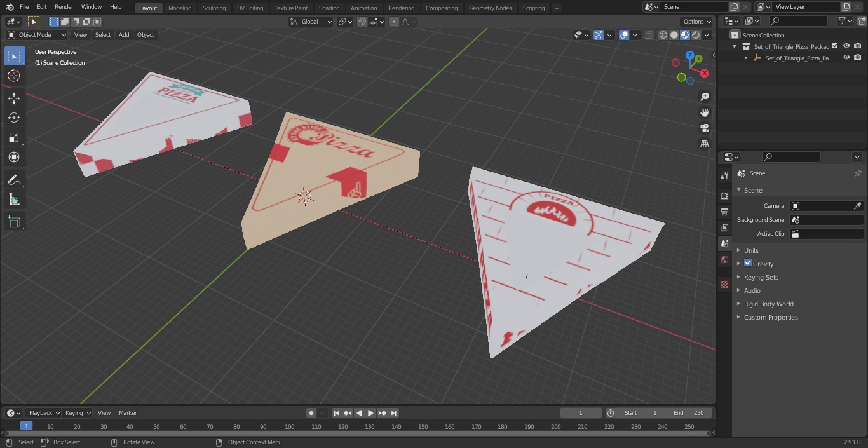Select the Add Cube tool
This screenshot has width=868, height=448.
click(14, 222)
